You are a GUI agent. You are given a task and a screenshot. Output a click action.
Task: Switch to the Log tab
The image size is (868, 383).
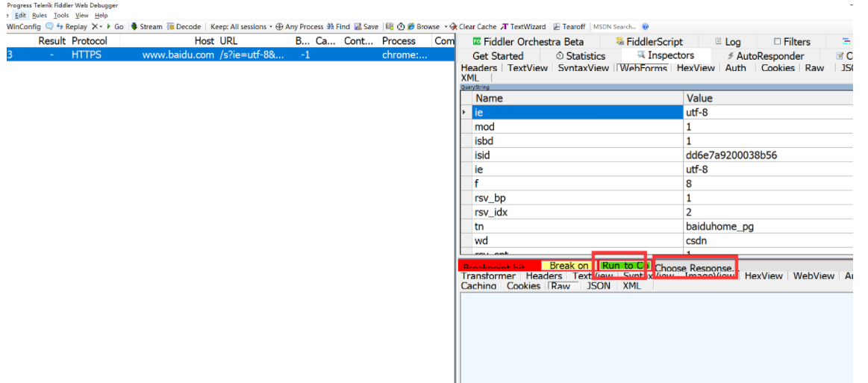point(728,42)
